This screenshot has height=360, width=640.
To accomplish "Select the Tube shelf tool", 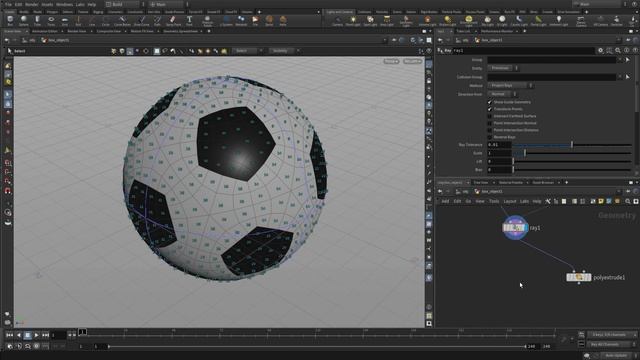I will 37,21.
